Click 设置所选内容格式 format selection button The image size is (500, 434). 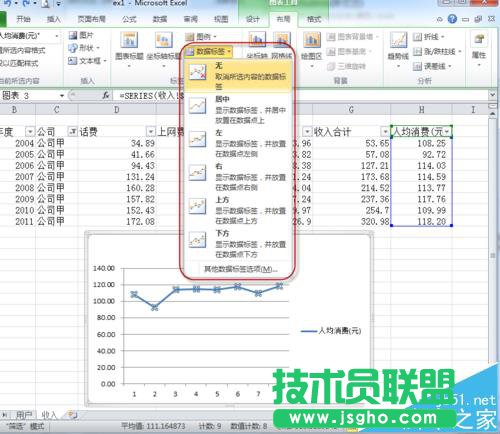(22, 50)
